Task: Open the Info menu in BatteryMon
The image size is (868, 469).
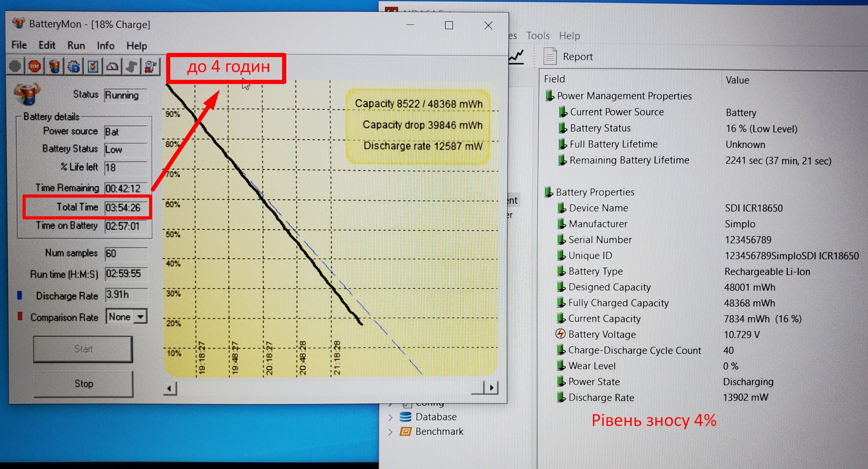Action: pos(105,45)
